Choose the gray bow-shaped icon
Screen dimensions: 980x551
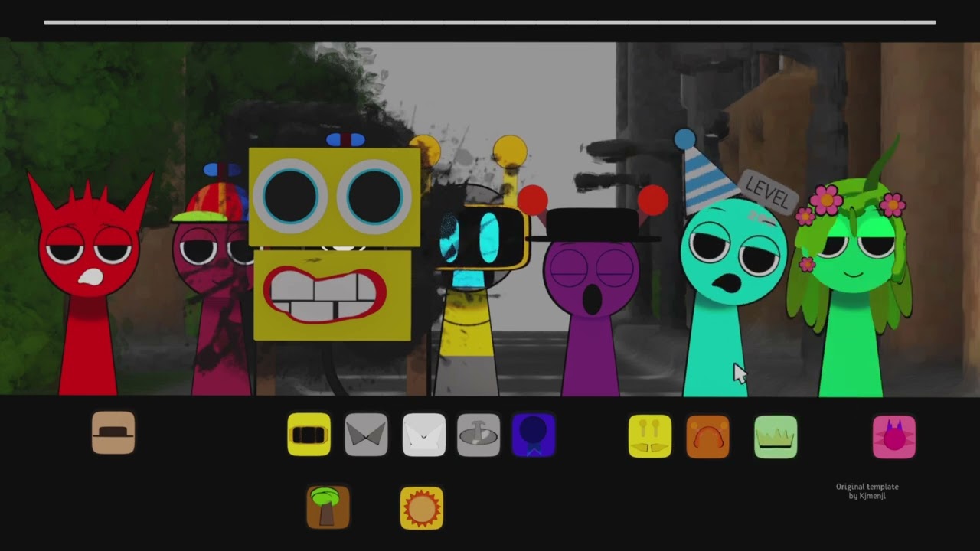click(366, 435)
